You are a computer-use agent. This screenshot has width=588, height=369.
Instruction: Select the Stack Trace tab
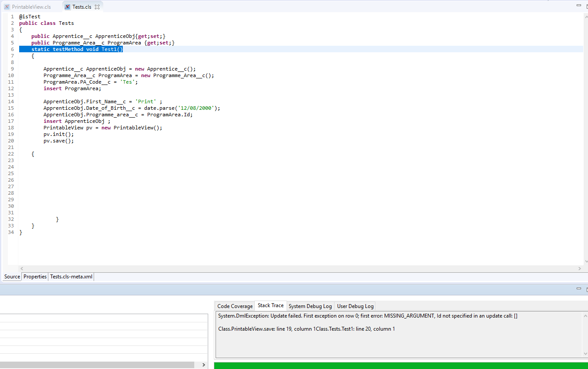270,306
